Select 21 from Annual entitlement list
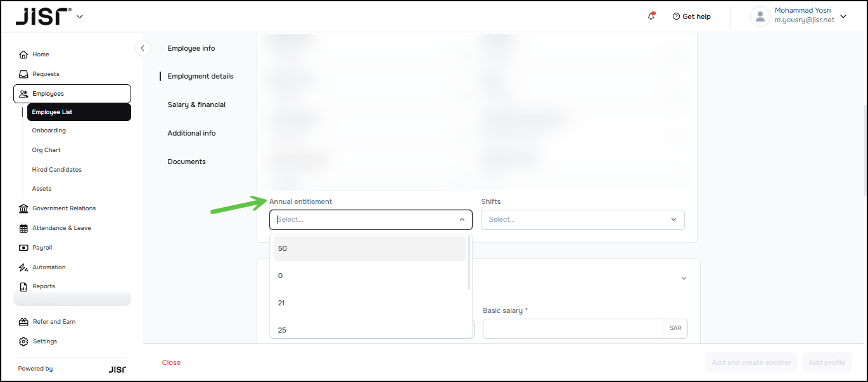This screenshot has height=382, width=868. [x=281, y=303]
